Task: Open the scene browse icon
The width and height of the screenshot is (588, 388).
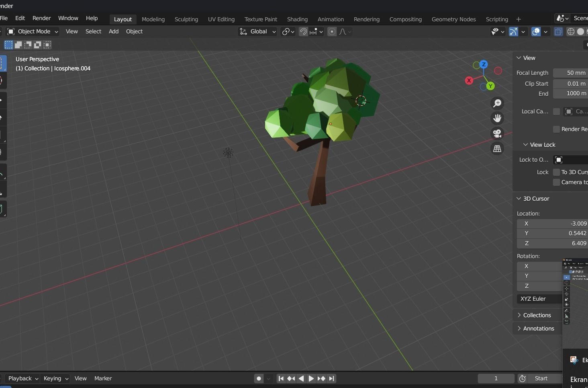Action: tap(562, 18)
